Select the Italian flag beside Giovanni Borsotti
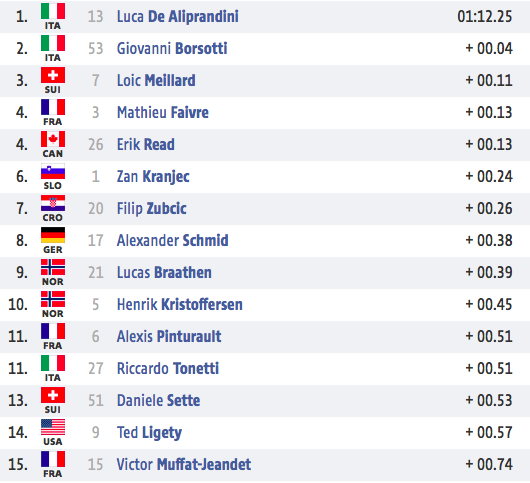The width and height of the screenshot is (530, 483). 53,43
